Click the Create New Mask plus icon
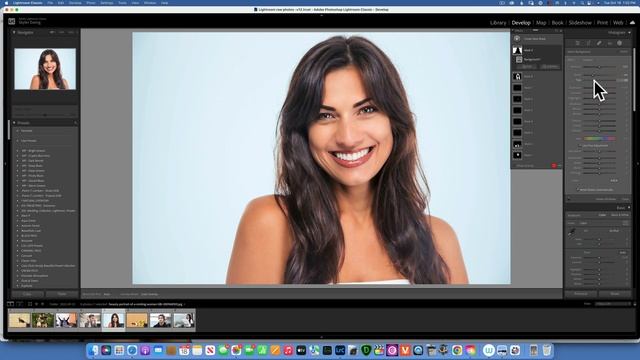Viewport: 640px width, 360px height. click(517, 38)
